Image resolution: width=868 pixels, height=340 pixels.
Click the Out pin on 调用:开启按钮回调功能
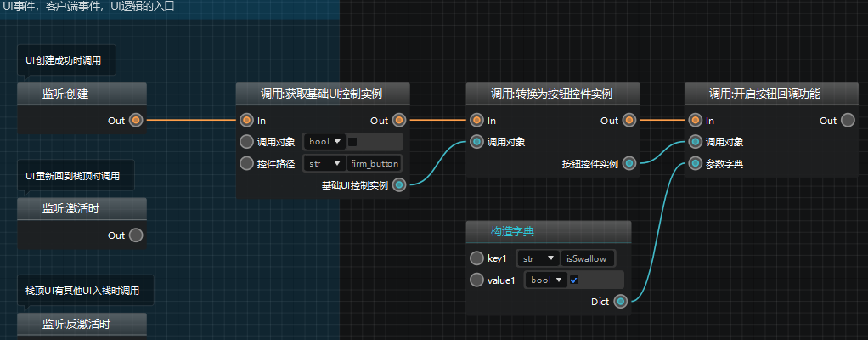(x=848, y=121)
